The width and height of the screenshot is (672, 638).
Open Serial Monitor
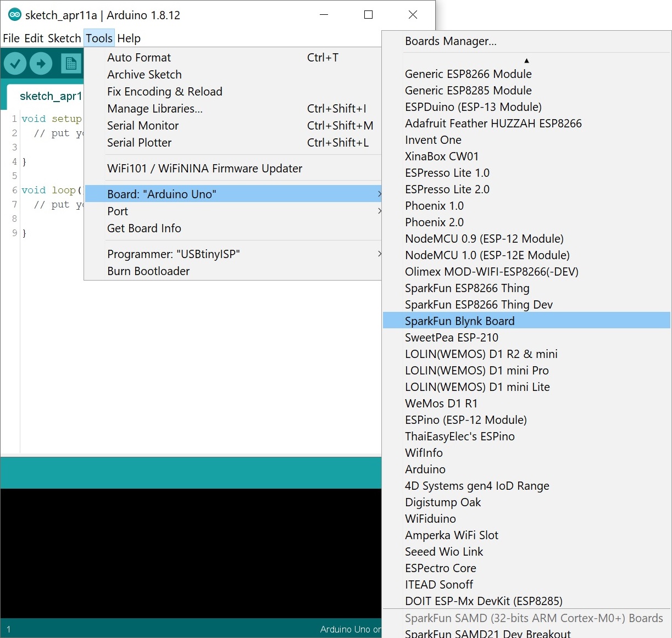[x=232, y=126]
